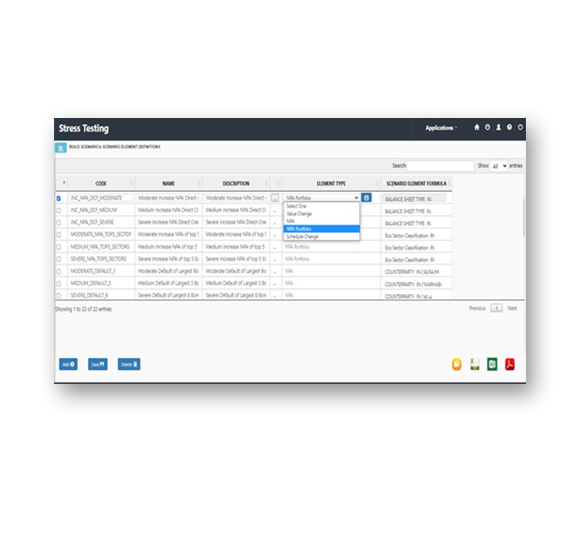
Task: Go to the home icon in header
Action: click(x=476, y=127)
